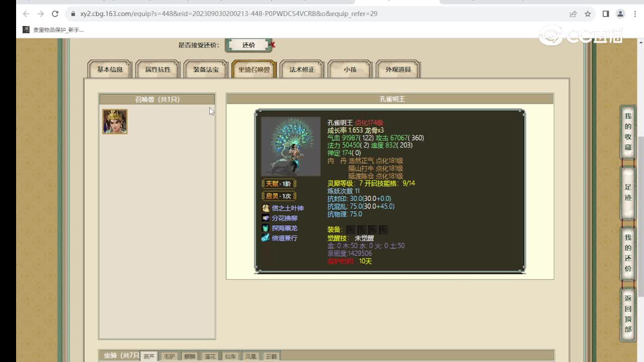The height and width of the screenshot is (362, 644).
Task: Open the browser side panel icon
Action: (606, 14)
